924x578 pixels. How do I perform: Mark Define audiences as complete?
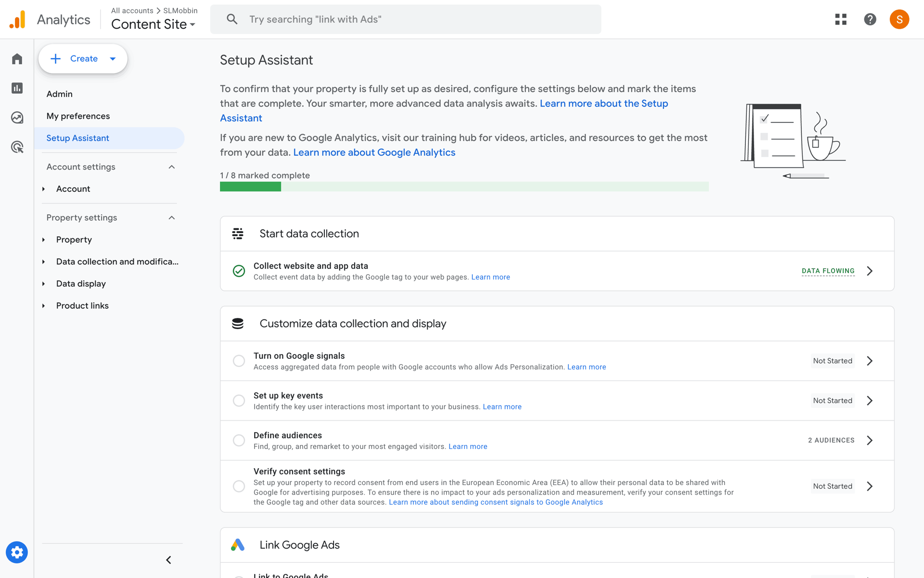tap(239, 440)
